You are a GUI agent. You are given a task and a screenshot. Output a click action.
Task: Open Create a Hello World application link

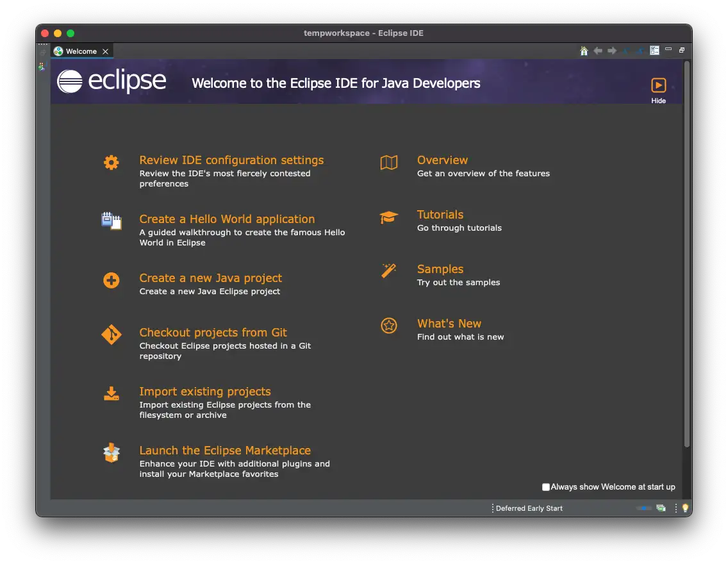pyautogui.click(x=227, y=219)
